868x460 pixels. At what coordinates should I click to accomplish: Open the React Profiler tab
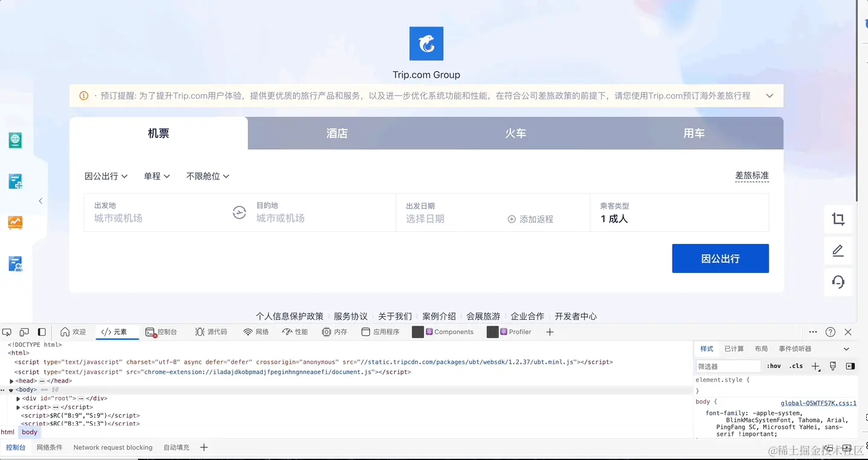pos(510,332)
